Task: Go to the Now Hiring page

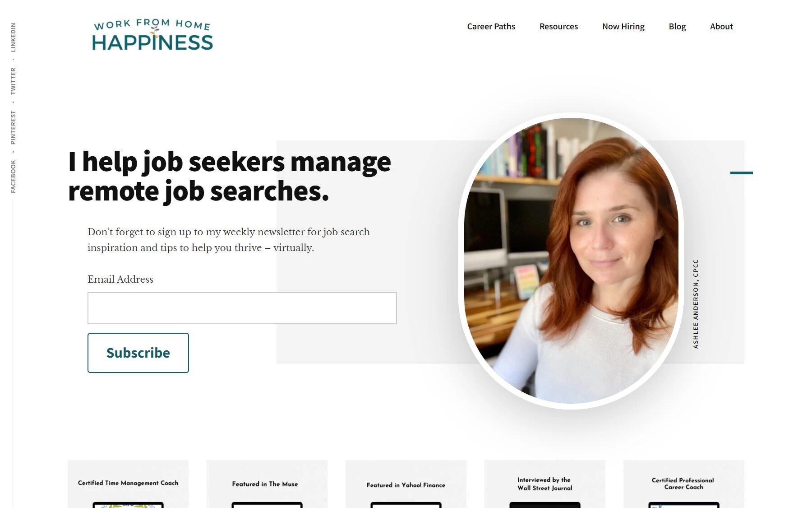Action: coord(623,27)
